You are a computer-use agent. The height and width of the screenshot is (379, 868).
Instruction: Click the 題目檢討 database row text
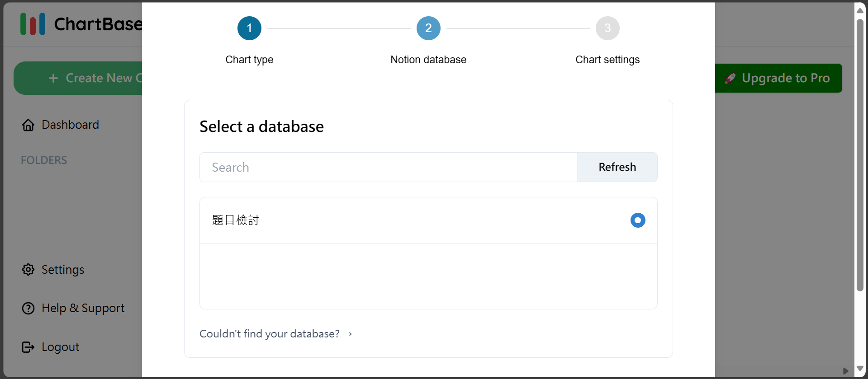[236, 220]
